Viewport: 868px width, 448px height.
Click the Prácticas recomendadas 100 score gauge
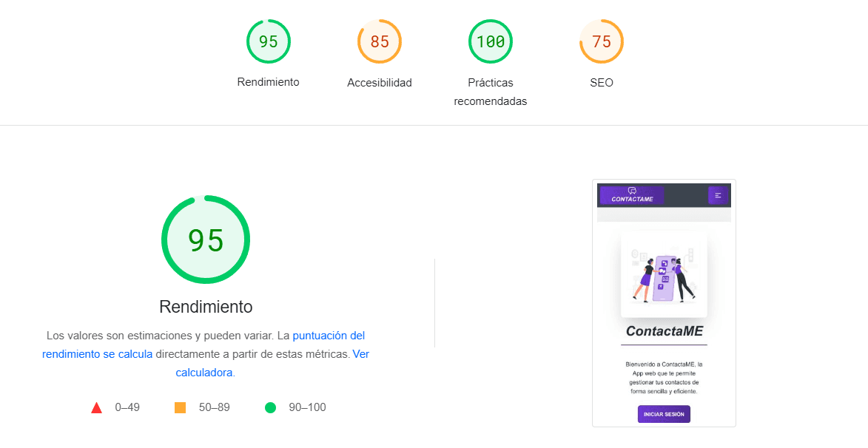[491, 41]
